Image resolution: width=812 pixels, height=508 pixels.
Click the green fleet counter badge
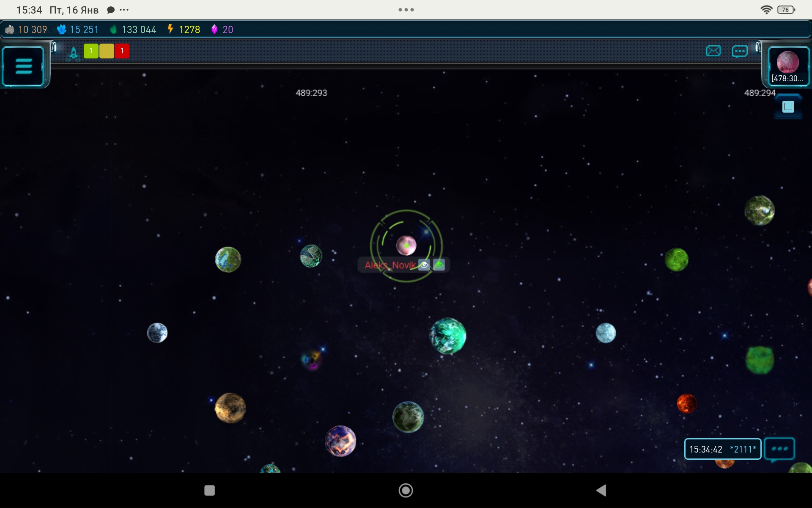coord(91,51)
